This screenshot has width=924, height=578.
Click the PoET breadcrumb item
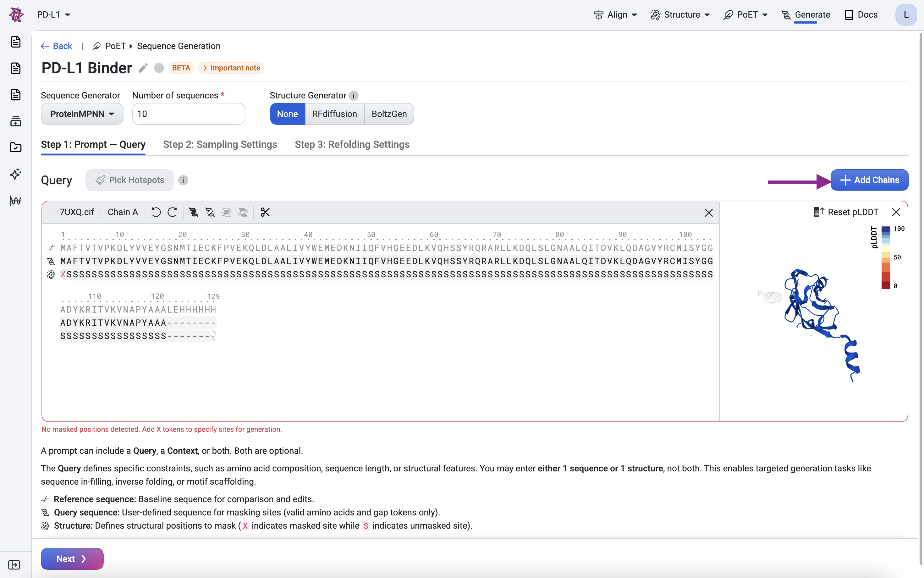109,46
